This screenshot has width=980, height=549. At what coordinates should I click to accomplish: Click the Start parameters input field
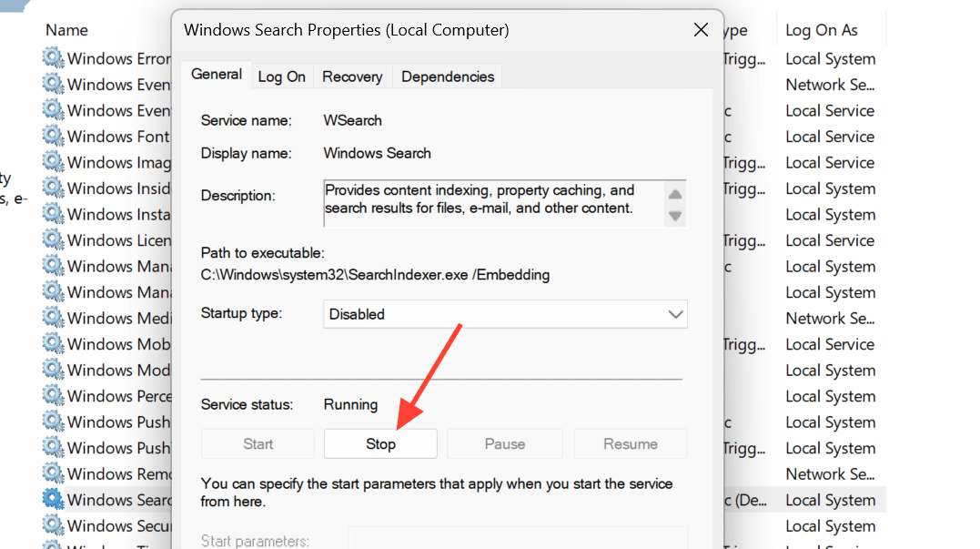[518, 539]
